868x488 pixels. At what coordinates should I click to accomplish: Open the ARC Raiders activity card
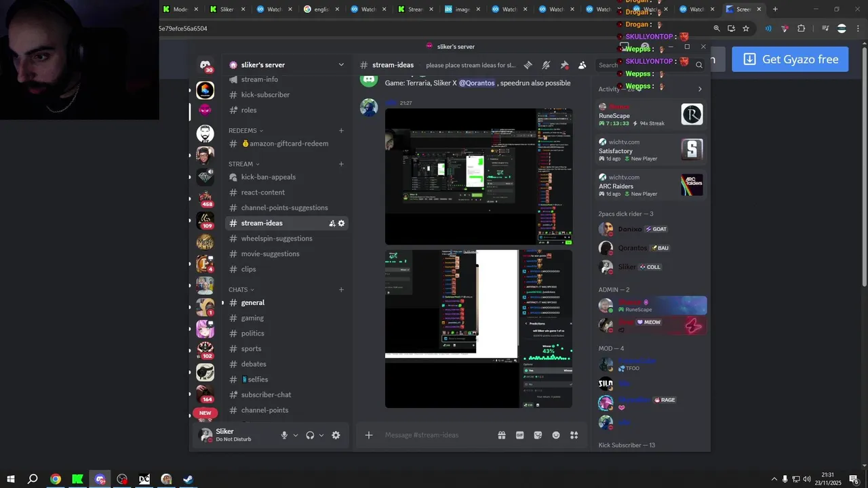(x=651, y=185)
